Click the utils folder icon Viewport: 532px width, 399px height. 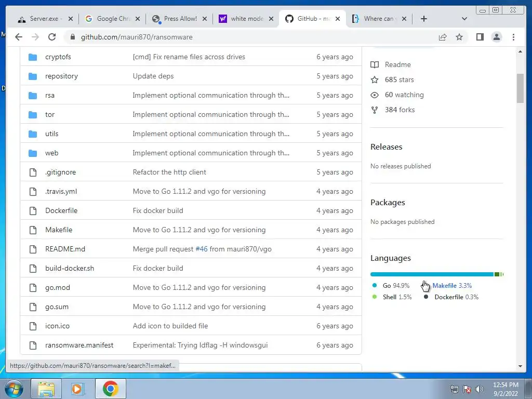point(33,134)
